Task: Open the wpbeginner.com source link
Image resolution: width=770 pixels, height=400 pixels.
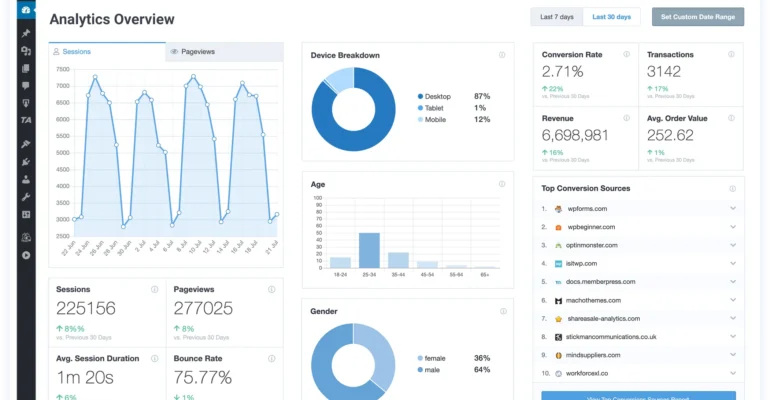Action: 591,227
